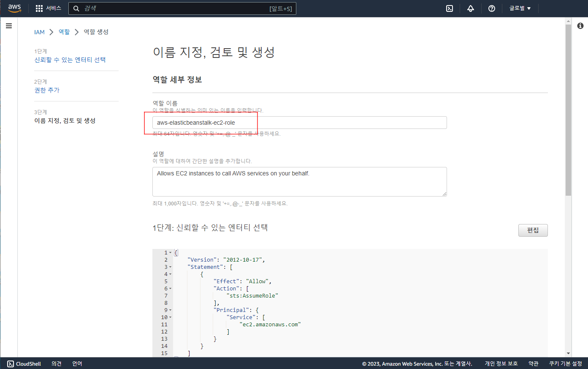Click "2012-10-17" version value
This screenshot has width=588, height=369.
tap(242, 260)
